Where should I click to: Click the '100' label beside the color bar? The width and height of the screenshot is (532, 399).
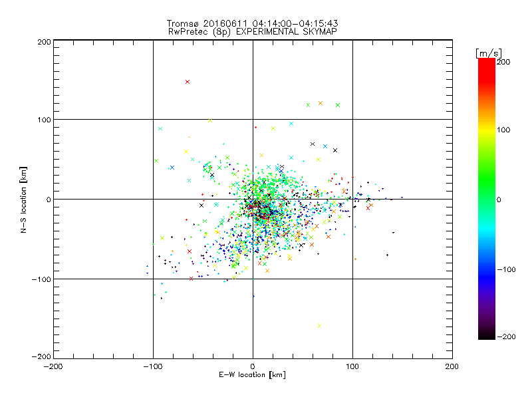[503, 130]
